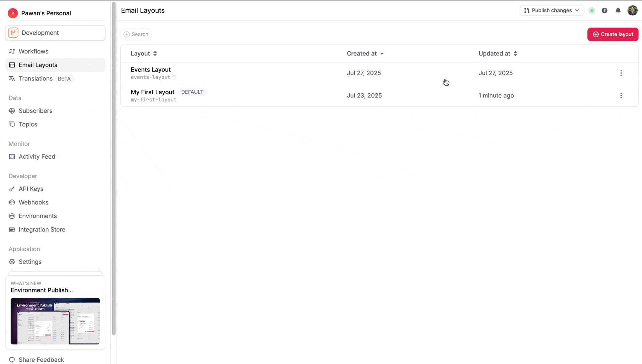The width and height of the screenshot is (642, 364).
Task: Click the user avatar in top bar
Action: pyautogui.click(x=632, y=11)
